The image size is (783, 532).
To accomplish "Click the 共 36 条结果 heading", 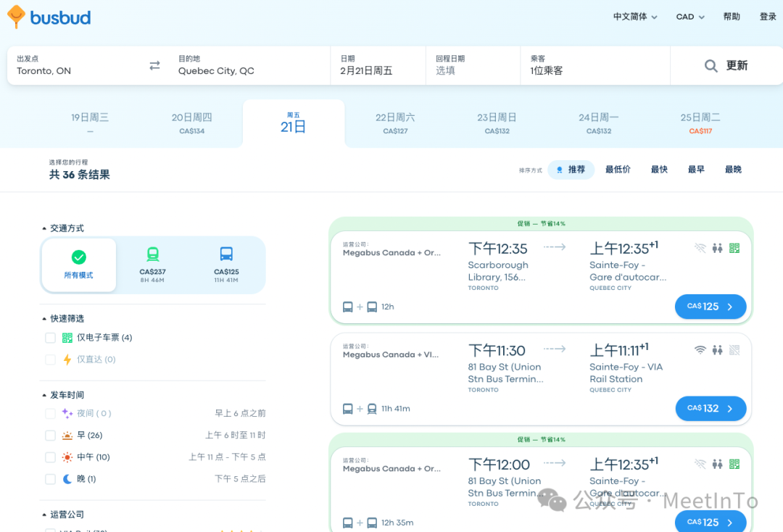I will (80, 175).
